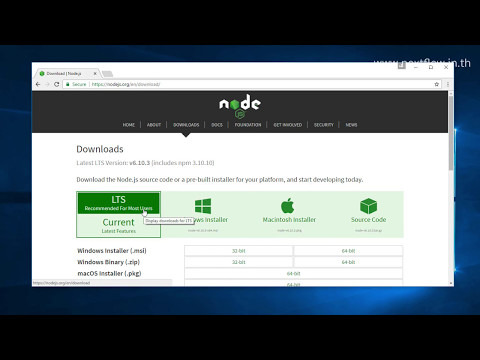The height and width of the screenshot is (360, 480).
Task: Open the DOCS nav item
Action: point(217,125)
